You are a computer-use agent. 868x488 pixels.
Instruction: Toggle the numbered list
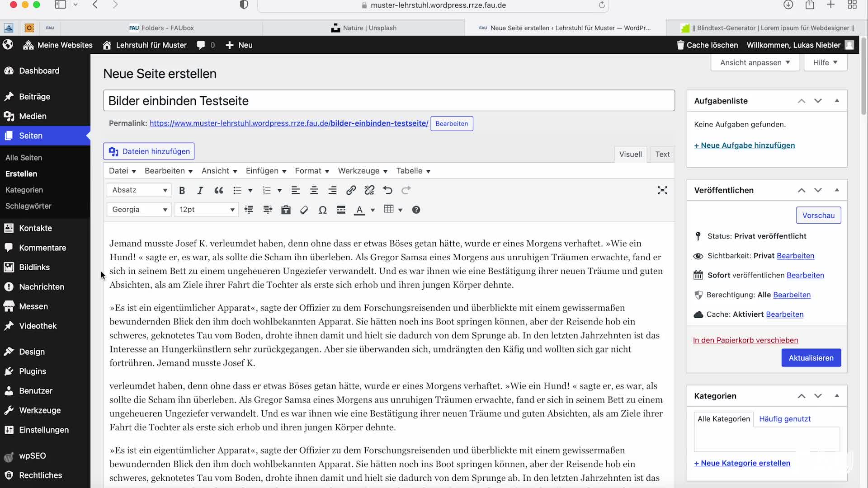click(x=268, y=190)
